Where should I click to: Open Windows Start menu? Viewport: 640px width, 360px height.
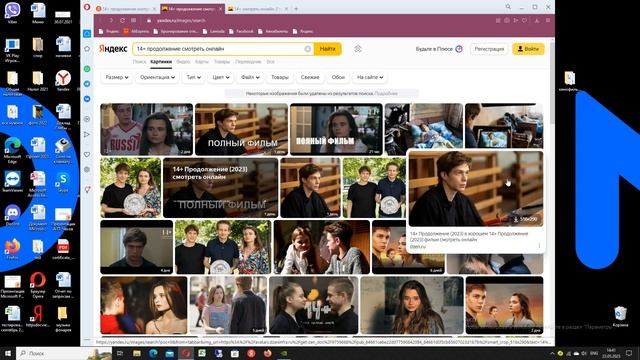point(8,353)
